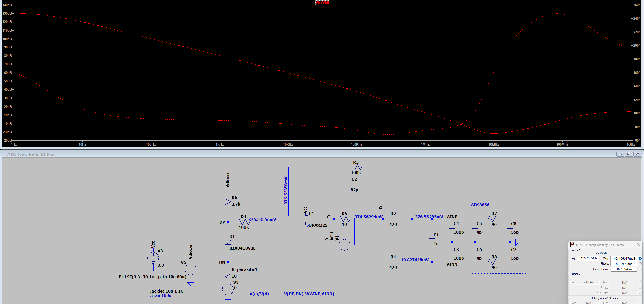
Task: Click the .ac dec 100 1 1G directive
Action: point(166,291)
